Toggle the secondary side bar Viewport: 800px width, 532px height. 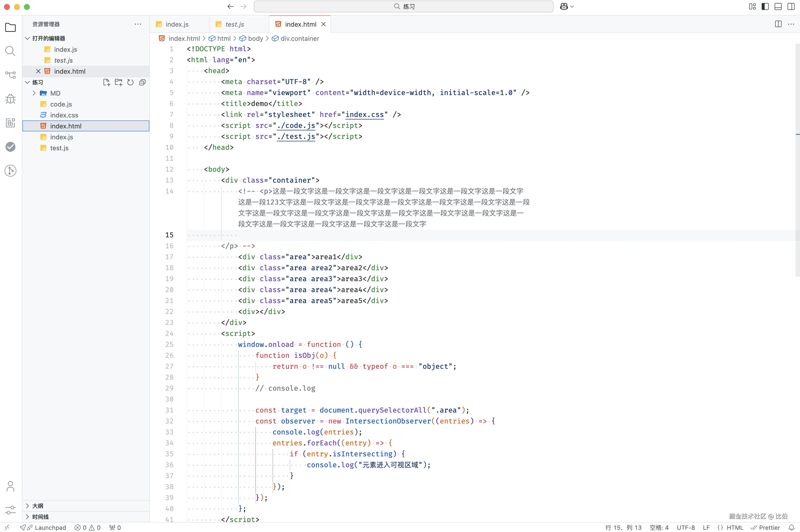tap(791, 6)
